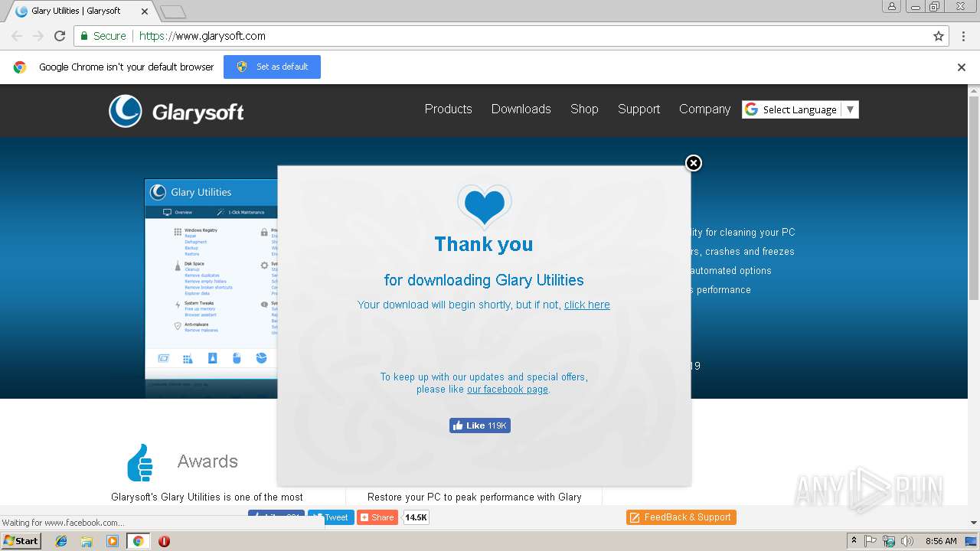Click the Action Center flag icon
This screenshot has width=980, height=551.
coord(871,541)
